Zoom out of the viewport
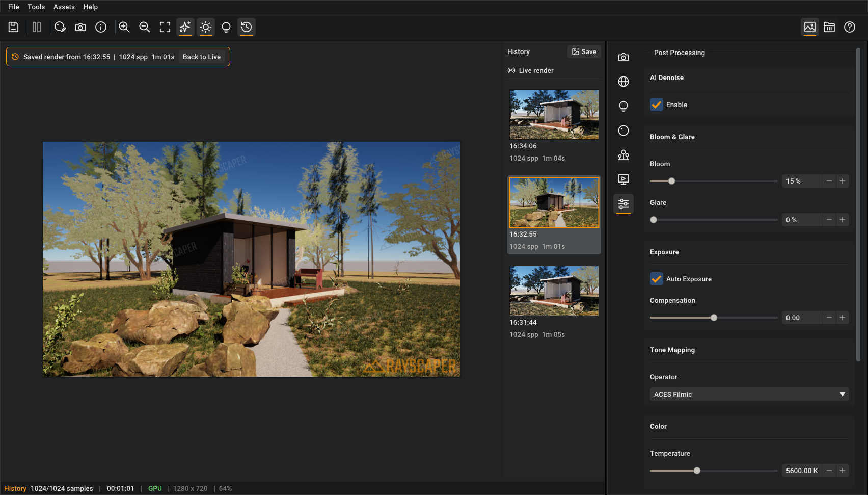This screenshot has height=495, width=868. coord(145,27)
